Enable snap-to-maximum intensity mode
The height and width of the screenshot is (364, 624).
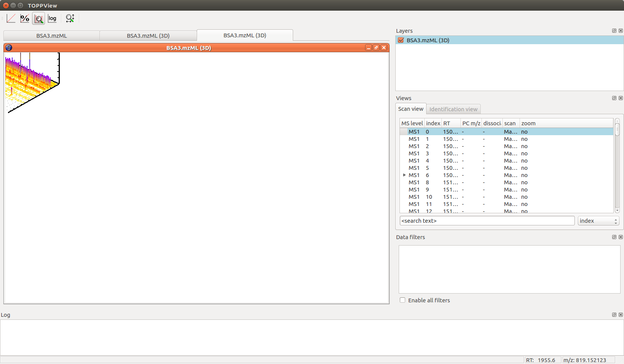(38, 18)
